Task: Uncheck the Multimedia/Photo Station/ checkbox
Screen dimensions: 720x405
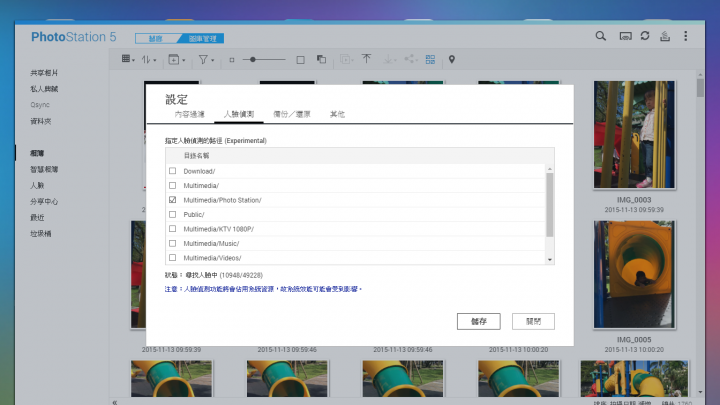Action: pyautogui.click(x=173, y=200)
